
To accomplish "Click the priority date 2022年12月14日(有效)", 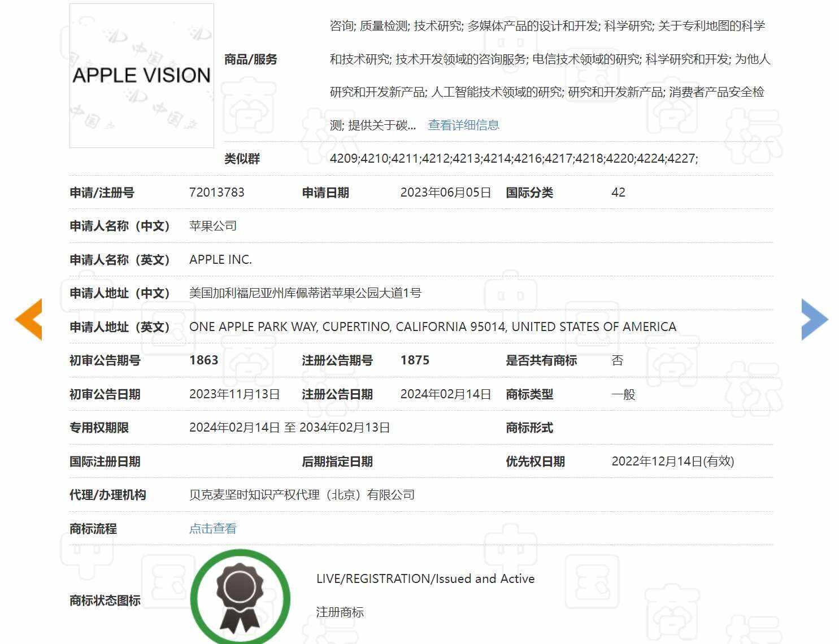I will [672, 462].
